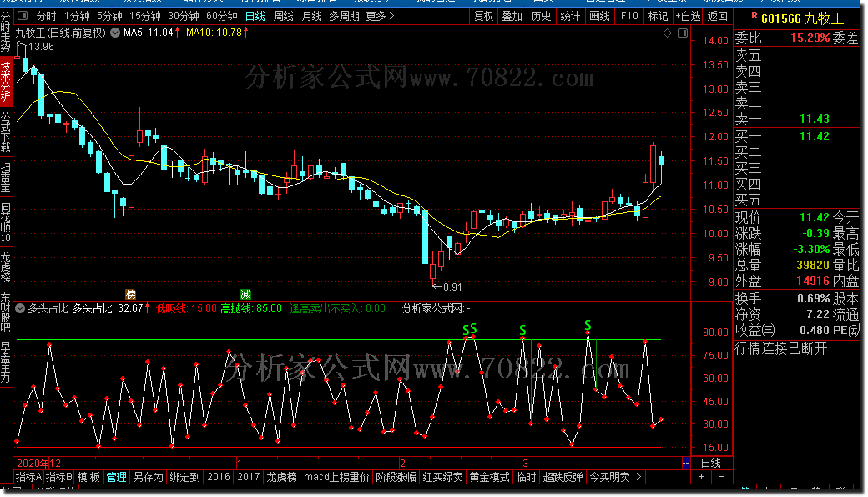Image resolution: width=868 pixels, height=497 pixels.
Task: Select the 今买明卖 indicator tab
Action: coord(609,476)
